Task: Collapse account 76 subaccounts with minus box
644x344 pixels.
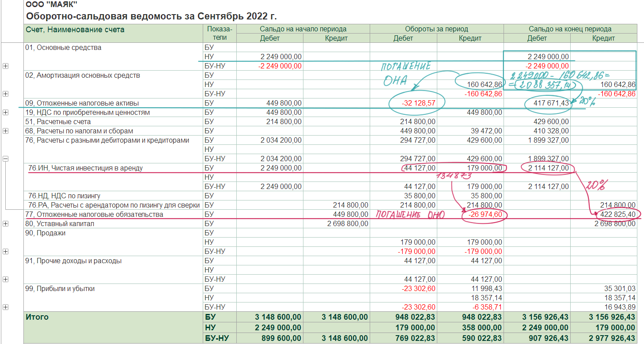Action: click(x=6, y=159)
